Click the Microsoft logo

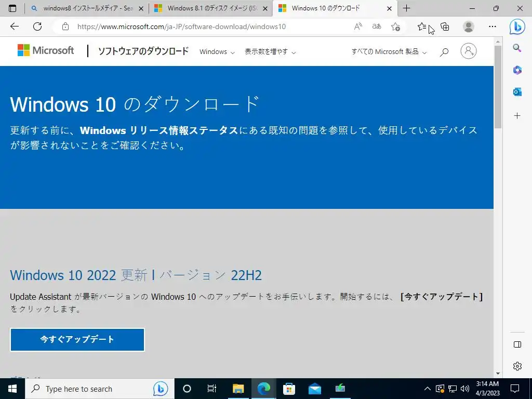(x=46, y=50)
